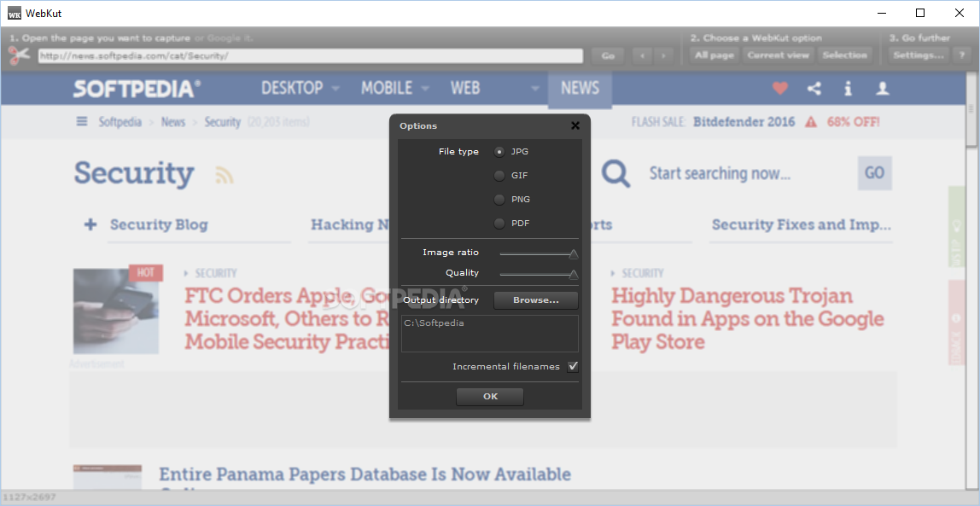Click the warning triangle near Bitdefender
Viewport: 980px width, 506px height.
coord(811,122)
